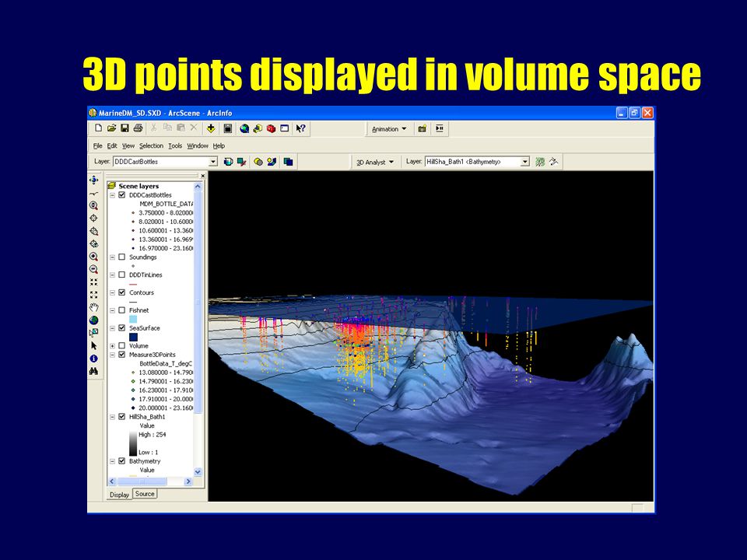The width and height of the screenshot is (747, 560).
Task: Click the Narrow Field of View tool
Action: [x=94, y=282]
